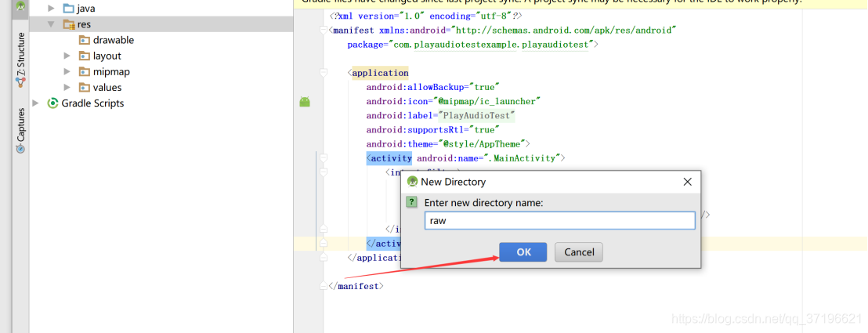The height and width of the screenshot is (333, 868).
Task: Select Gradle Scripts in project tree
Action: pyautogui.click(x=92, y=103)
